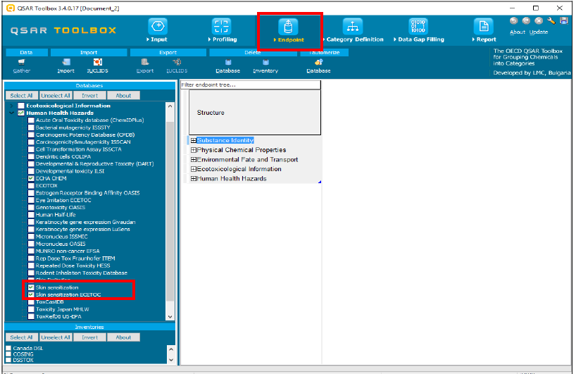Toggle the Human Health Hazards database checkbox
588x374 pixels.
21,113
